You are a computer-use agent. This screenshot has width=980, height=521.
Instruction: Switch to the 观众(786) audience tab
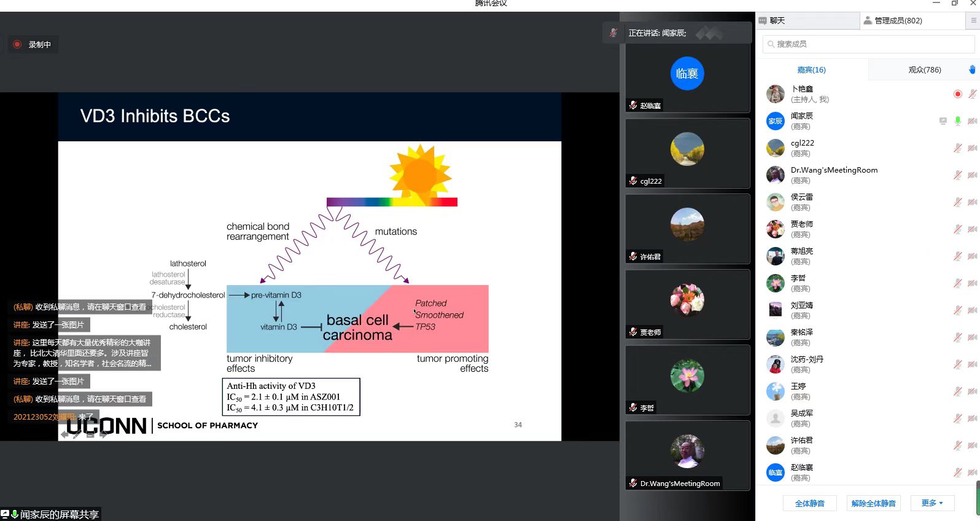click(x=924, y=69)
